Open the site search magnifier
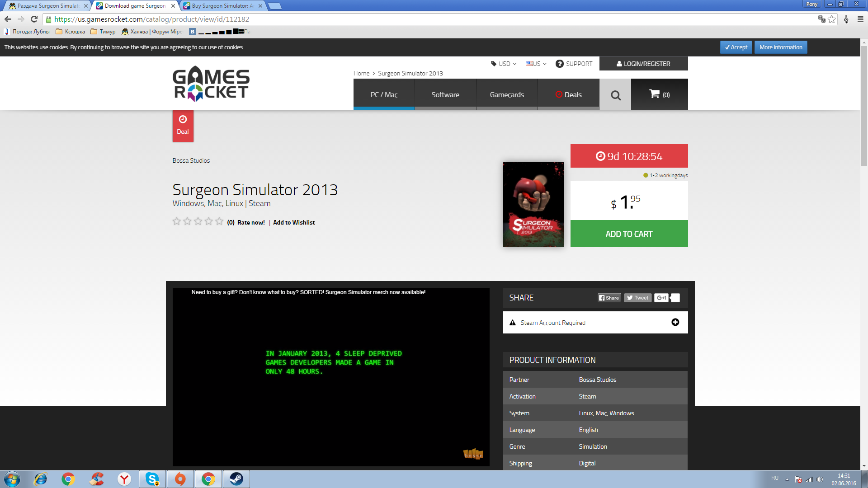The width and height of the screenshot is (868, 488). click(615, 95)
